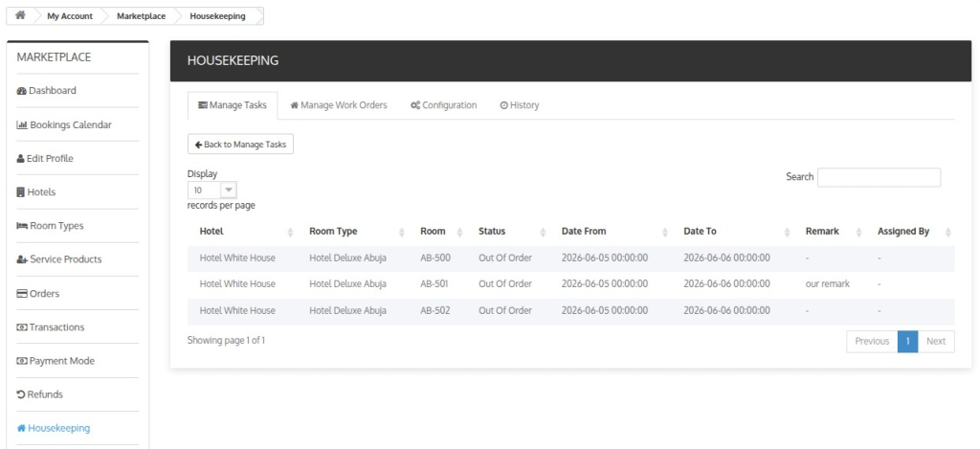The height and width of the screenshot is (449, 980).
Task: Open My Account breadcrumb link
Action: click(69, 16)
